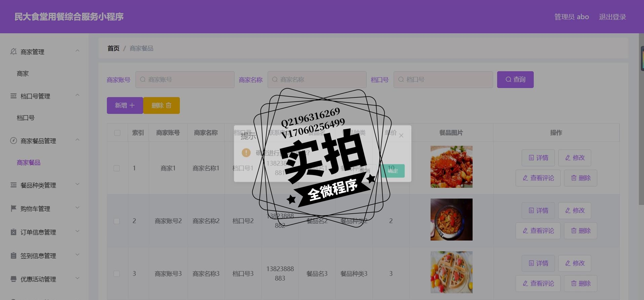Viewport: 644px width, 300px height.
Task: Click the list icon beside 餐品种类管理
Action: 13,185
